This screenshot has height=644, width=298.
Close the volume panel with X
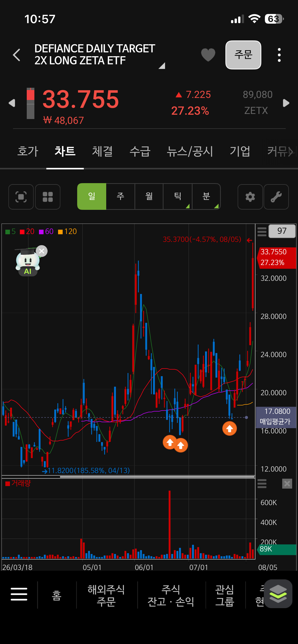[287, 484]
